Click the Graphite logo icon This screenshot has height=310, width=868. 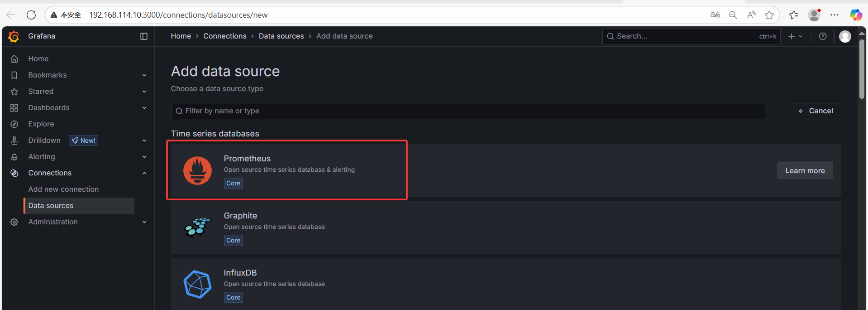(197, 228)
